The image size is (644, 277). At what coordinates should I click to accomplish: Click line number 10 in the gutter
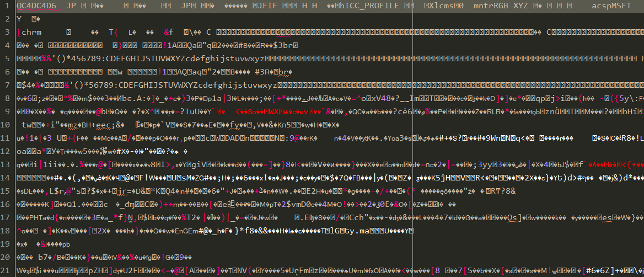(x=6, y=125)
